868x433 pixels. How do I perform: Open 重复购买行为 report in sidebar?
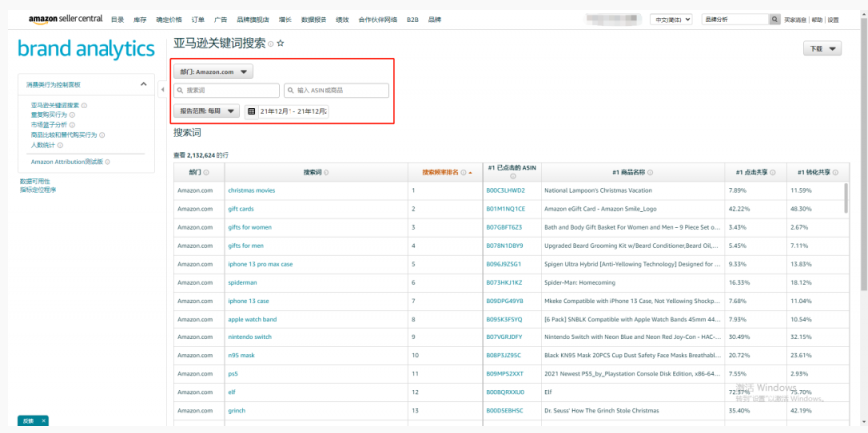click(49, 115)
